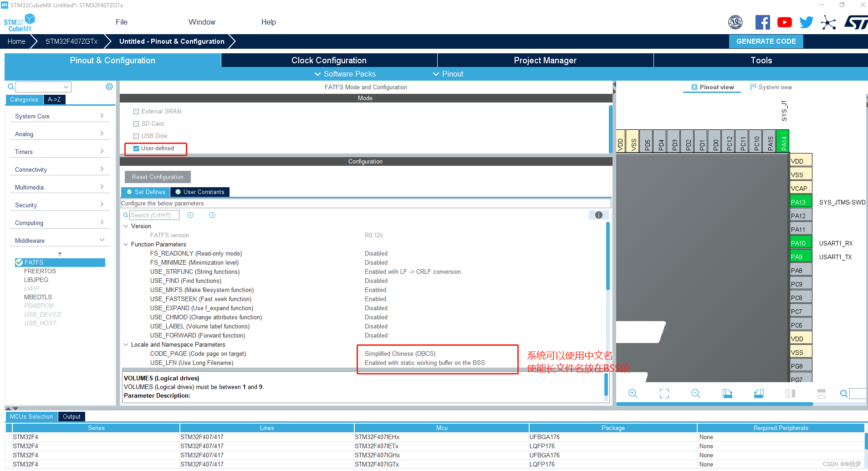Click the STM32CubeMX logo
This screenshot has width=868, height=471.
(20, 22)
